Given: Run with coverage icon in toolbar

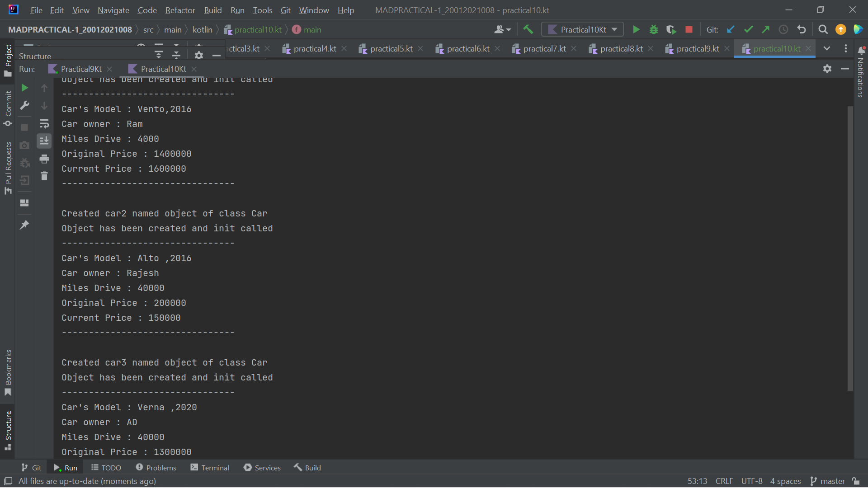Looking at the screenshot, I should pyautogui.click(x=671, y=30).
